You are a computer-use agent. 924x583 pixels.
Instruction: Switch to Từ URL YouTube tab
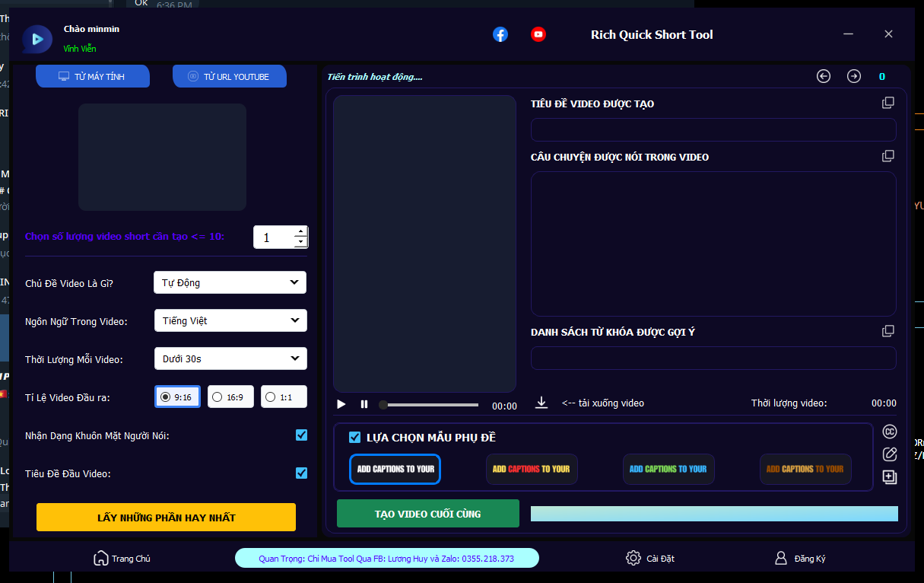pos(229,77)
